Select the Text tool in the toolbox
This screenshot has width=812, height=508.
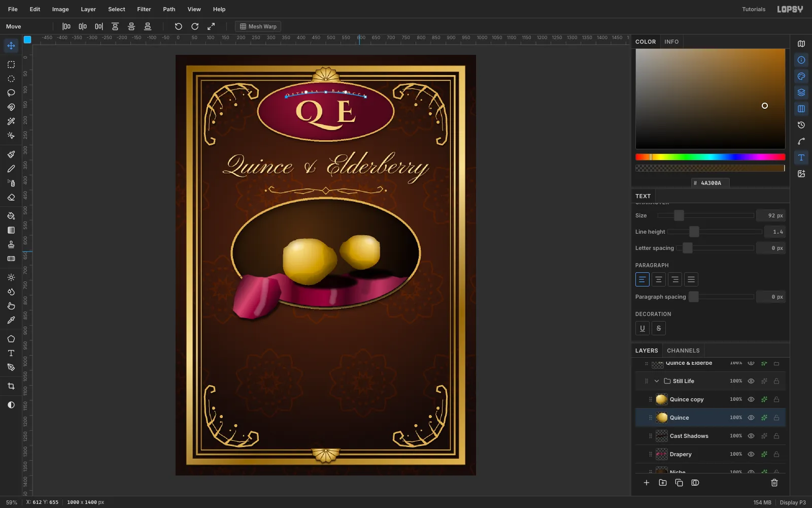click(x=11, y=353)
